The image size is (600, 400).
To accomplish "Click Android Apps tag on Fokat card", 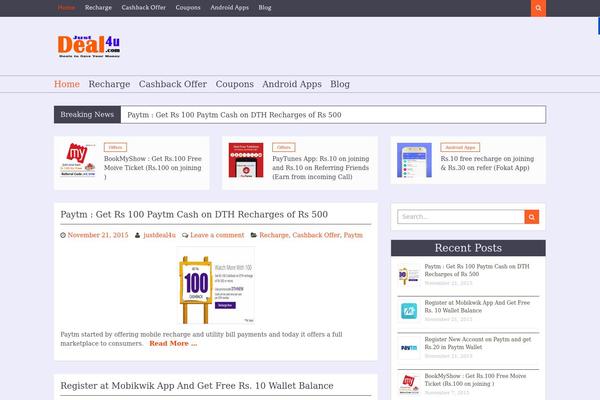I will pyautogui.click(x=460, y=147).
